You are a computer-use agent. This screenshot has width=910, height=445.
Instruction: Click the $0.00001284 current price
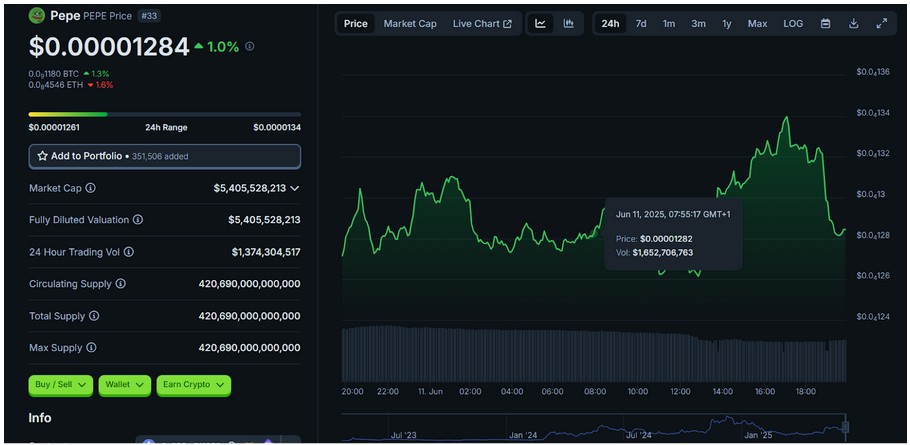tap(109, 47)
